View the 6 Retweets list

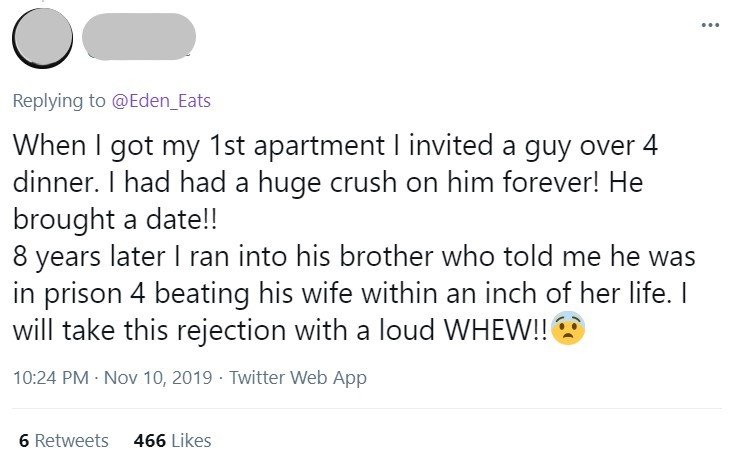point(64,440)
